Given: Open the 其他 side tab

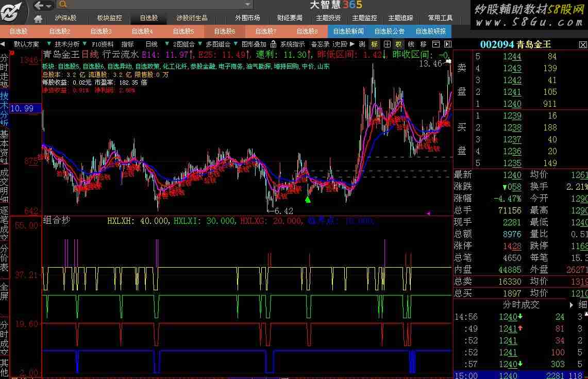Looking at the screenshot, I should (x=4, y=368).
